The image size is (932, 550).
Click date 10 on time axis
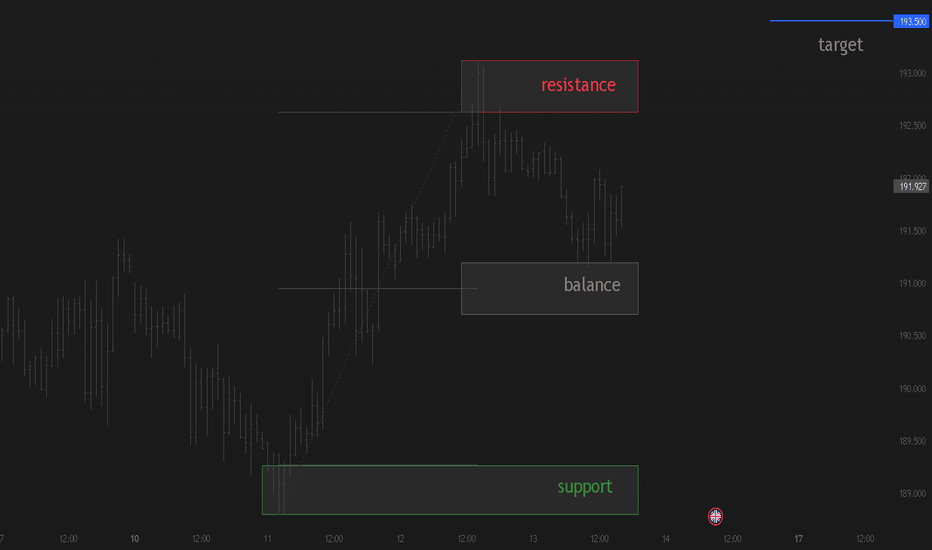tap(135, 539)
